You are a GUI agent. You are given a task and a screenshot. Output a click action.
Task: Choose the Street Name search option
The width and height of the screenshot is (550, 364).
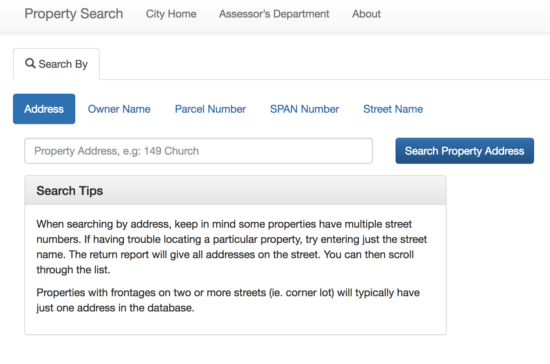coord(393,109)
